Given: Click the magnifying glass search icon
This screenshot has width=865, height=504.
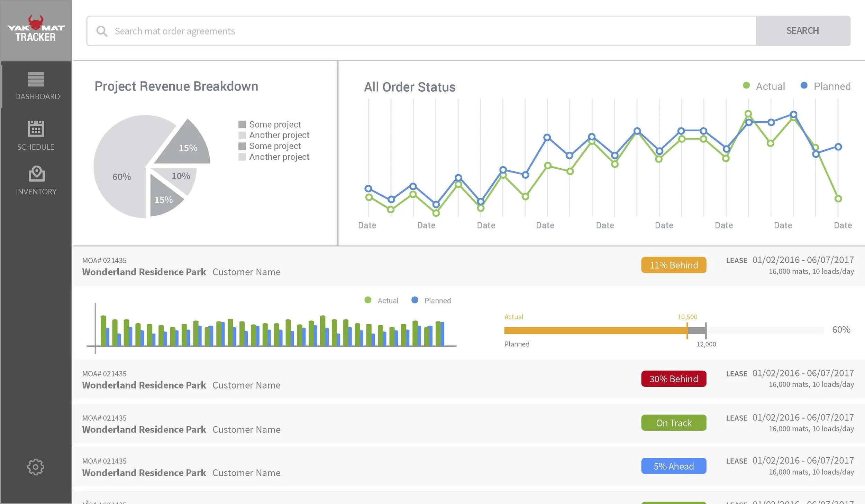Looking at the screenshot, I should tap(102, 31).
